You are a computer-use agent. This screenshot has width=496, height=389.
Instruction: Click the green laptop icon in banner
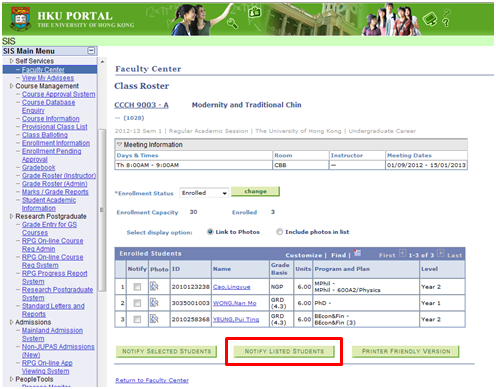coord(430,19)
